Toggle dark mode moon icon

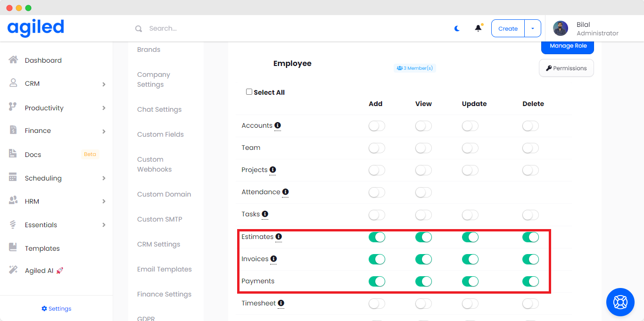coord(457,28)
